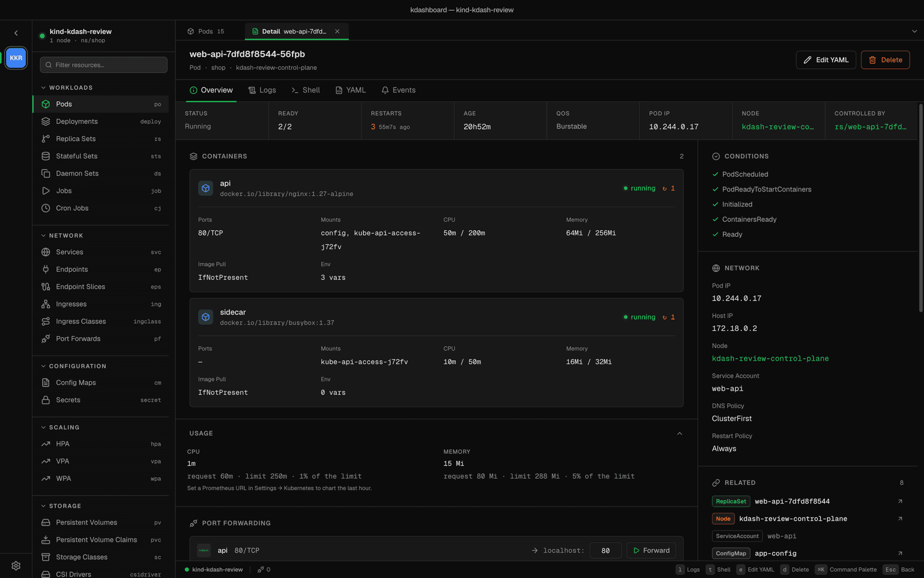Close the Detail web-api tab
This screenshot has height=578, width=924.
point(337,31)
